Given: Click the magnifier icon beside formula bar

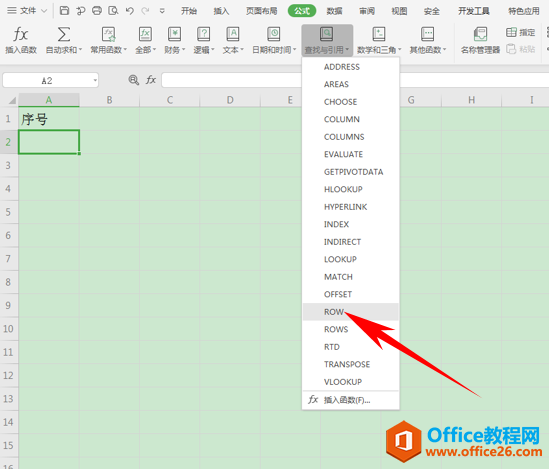Looking at the screenshot, I should coord(133,80).
